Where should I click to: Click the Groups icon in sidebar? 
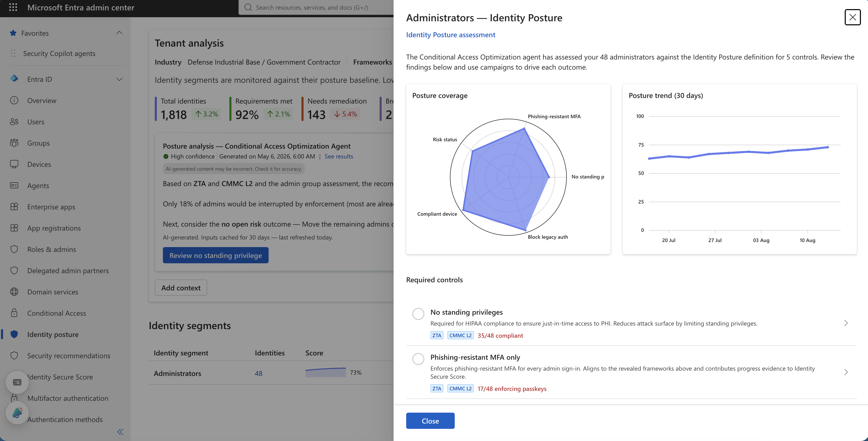14,143
